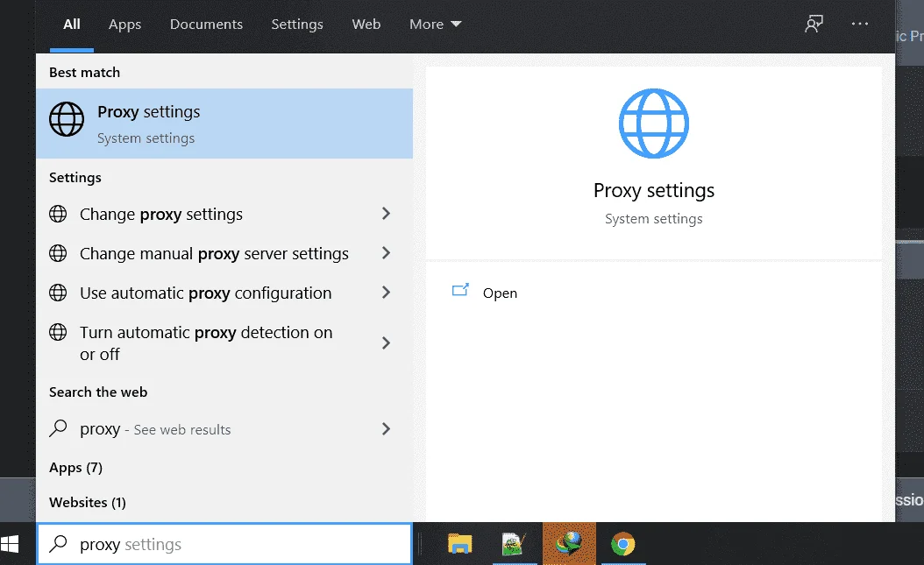Switch to the All tab

coord(72,25)
